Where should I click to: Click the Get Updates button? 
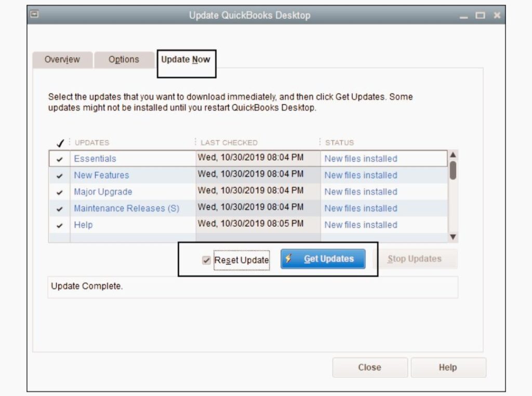pyautogui.click(x=323, y=259)
